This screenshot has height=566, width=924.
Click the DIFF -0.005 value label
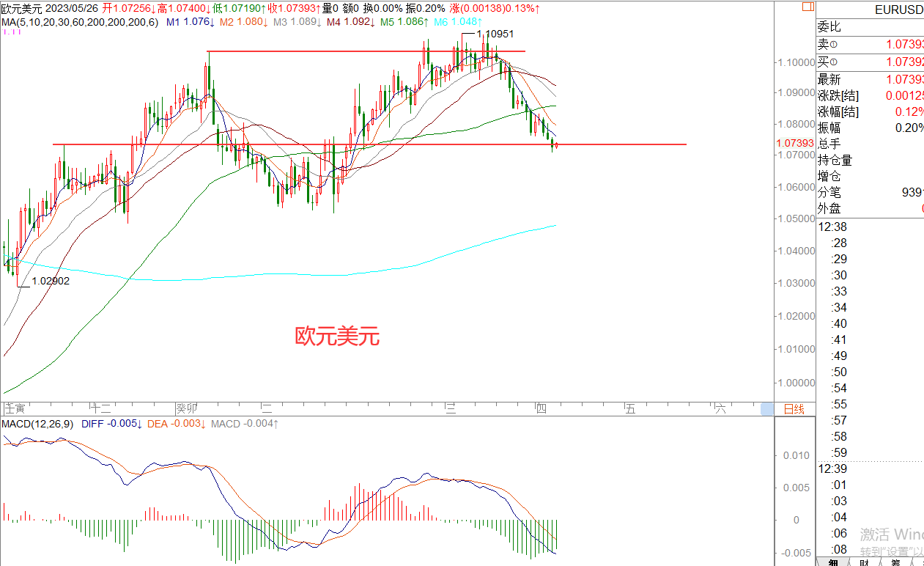pyautogui.click(x=112, y=423)
